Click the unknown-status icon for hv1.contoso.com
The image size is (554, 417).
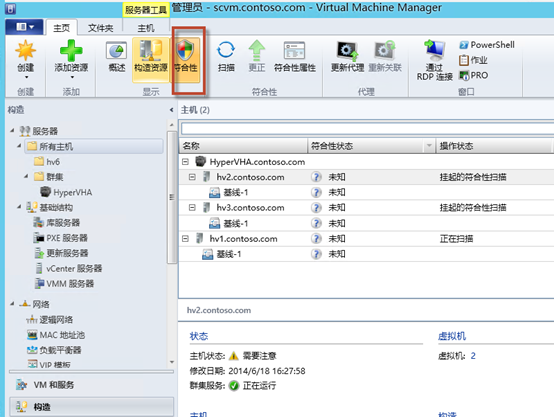pyautogui.click(x=316, y=239)
